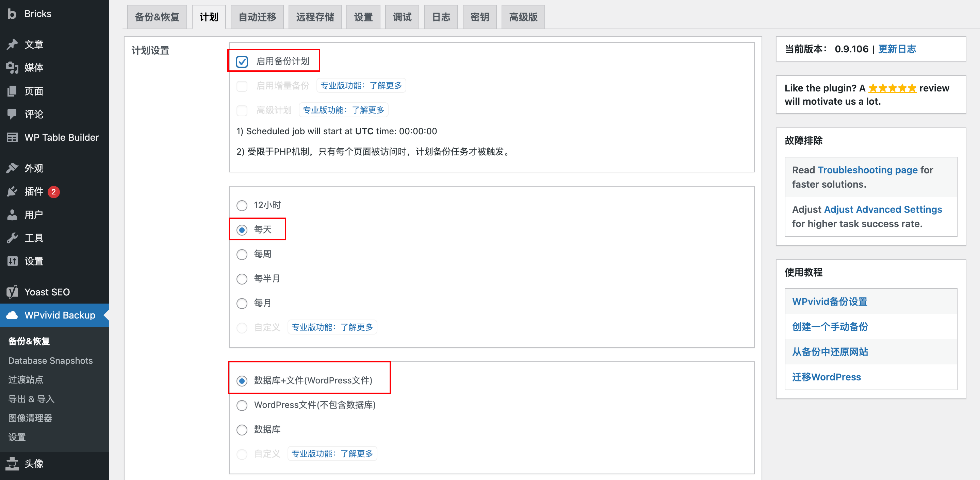Screen dimensions: 980x480
Task: Click the plug icon beside 插件
Action: [x=12, y=191]
